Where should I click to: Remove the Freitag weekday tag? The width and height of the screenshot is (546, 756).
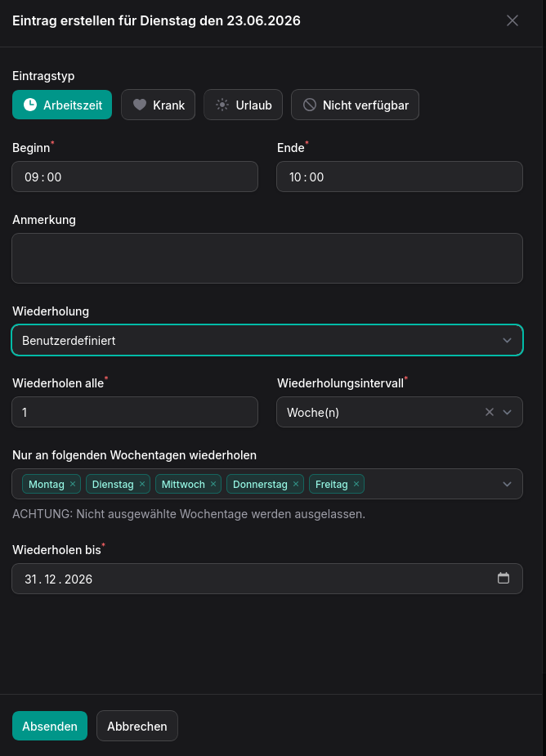click(x=356, y=484)
